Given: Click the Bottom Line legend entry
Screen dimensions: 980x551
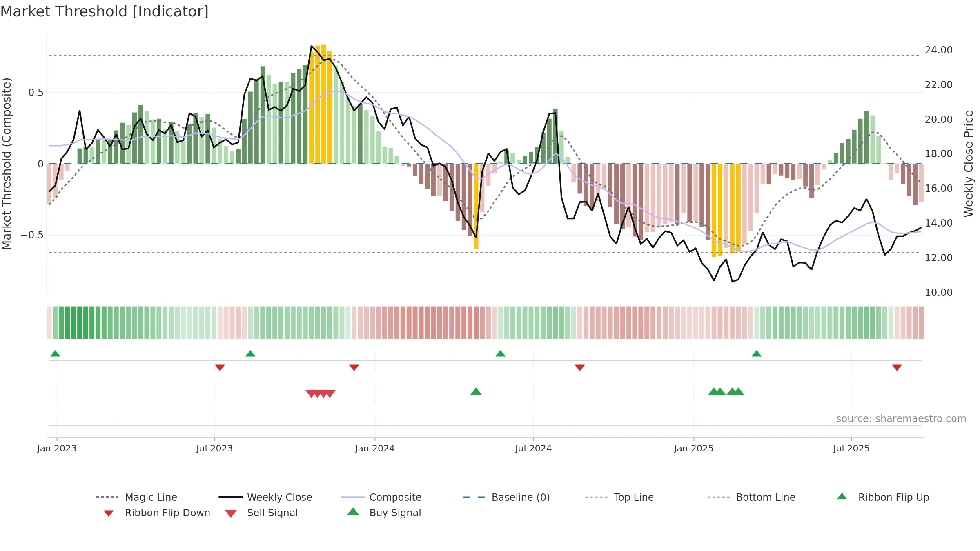Looking at the screenshot, I should pyautogui.click(x=751, y=497).
